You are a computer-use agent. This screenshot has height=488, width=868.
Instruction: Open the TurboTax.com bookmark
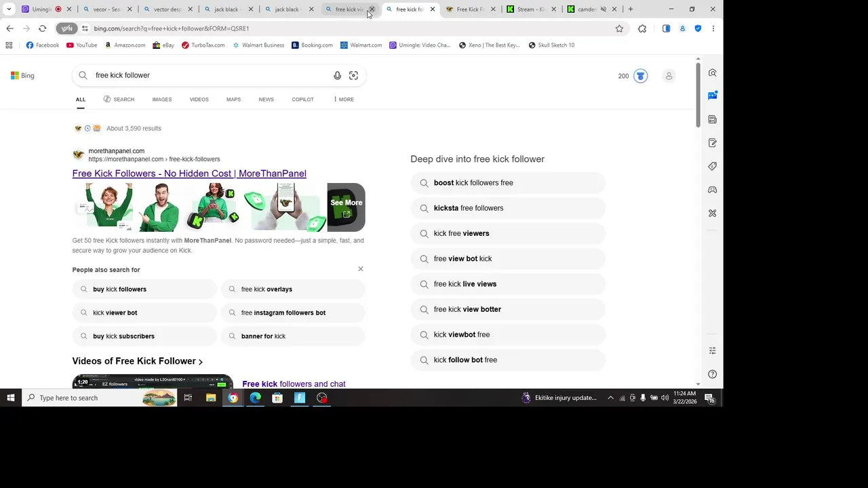pos(203,45)
